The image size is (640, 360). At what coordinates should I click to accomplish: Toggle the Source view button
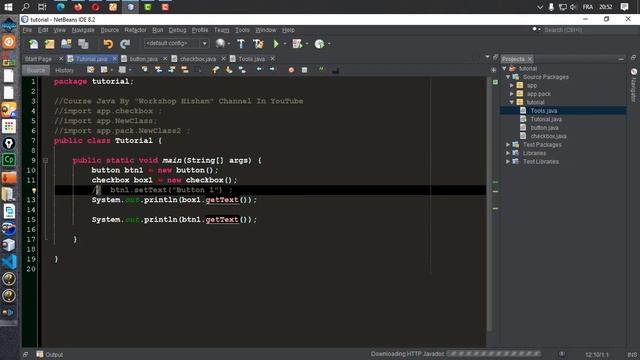pyautogui.click(x=36, y=70)
